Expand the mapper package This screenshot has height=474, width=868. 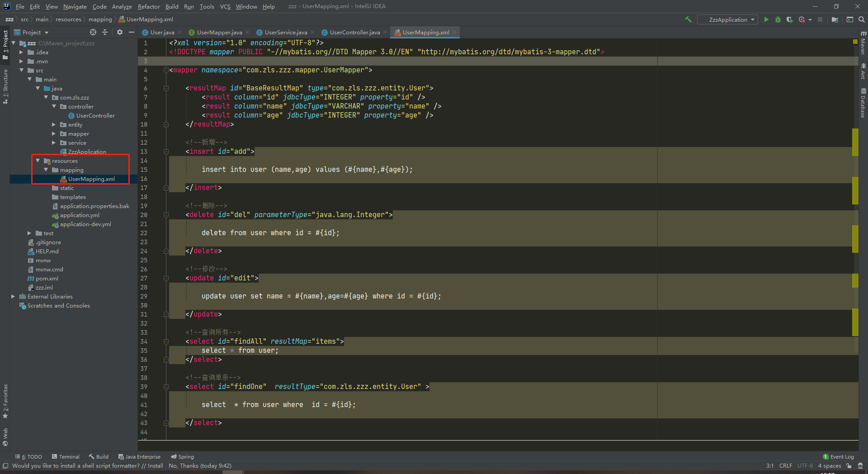click(54, 134)
